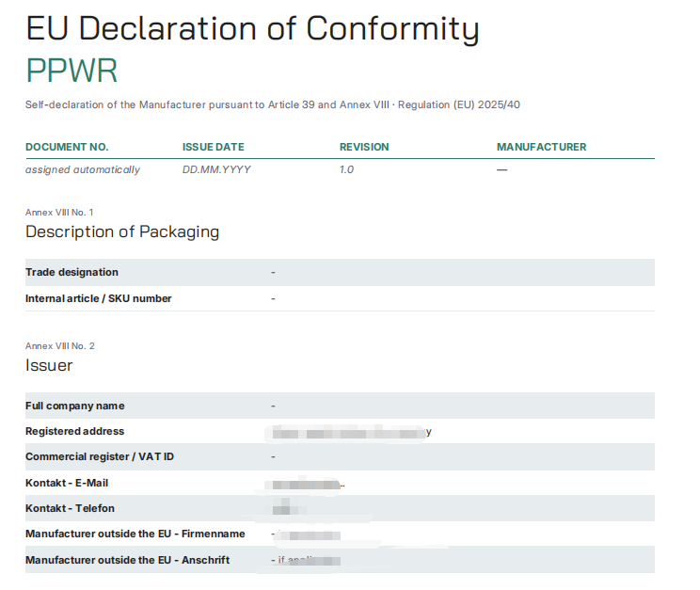This screenshot has height=590, width=700.
Task: Click the EU Declaration of Conformity title
Action: pos(253,28)
